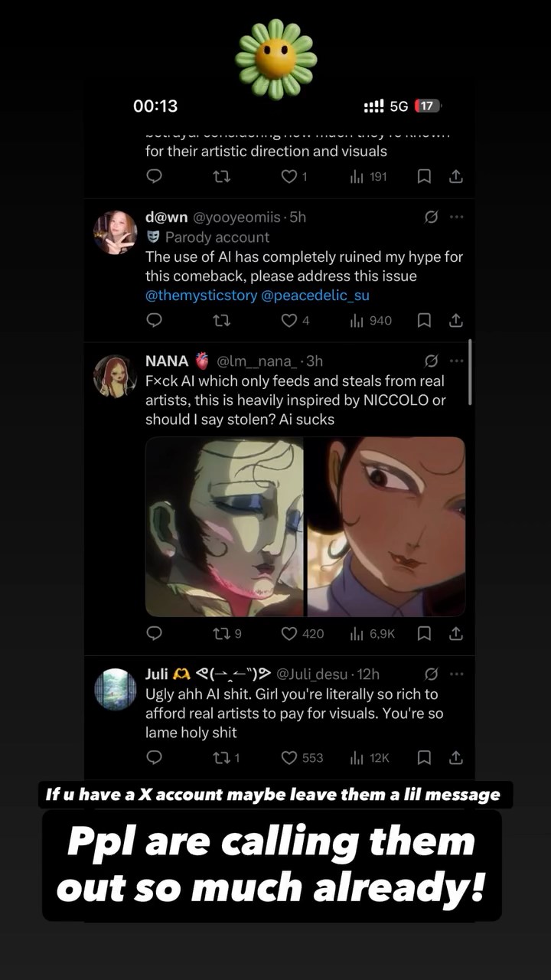This screenshot has width=551, height=980.
Task: Open more options on Juli's tweet
Action: point(457,675)
